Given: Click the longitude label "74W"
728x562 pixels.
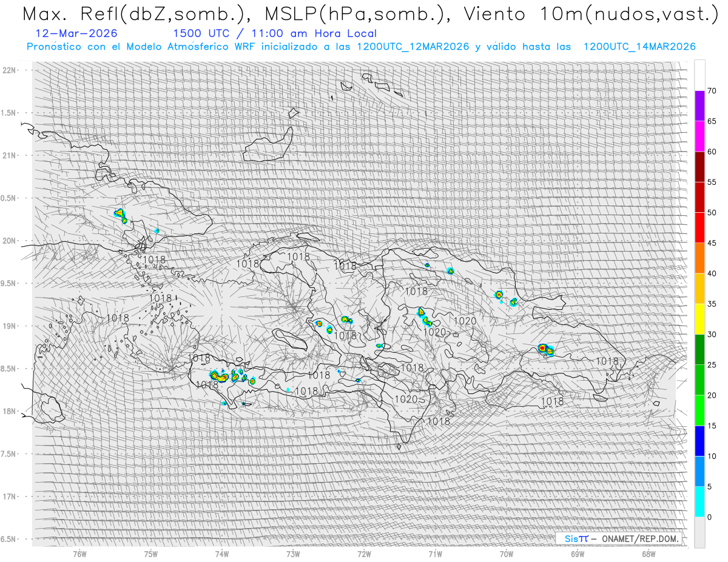Looking at the screenshot, I should 222,554.
